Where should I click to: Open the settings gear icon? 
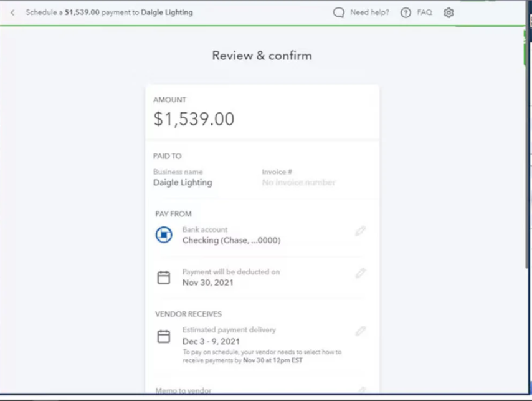pyautogui.click(x=449, y=12)
